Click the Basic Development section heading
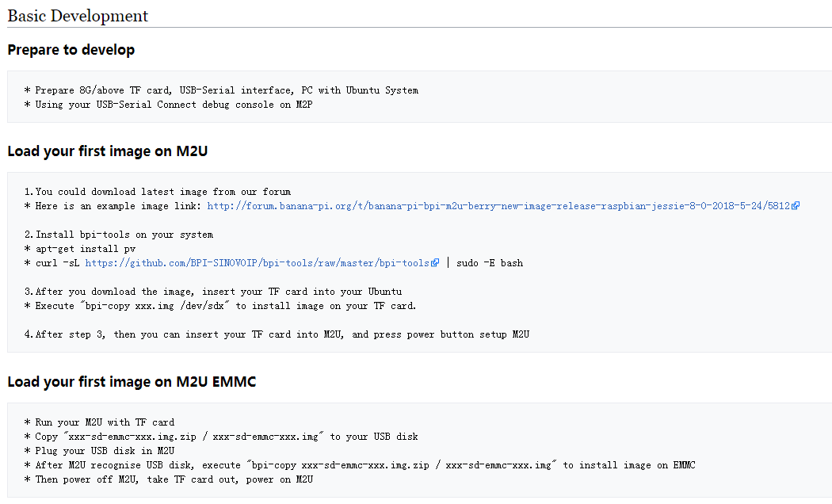 pos(78,16)
